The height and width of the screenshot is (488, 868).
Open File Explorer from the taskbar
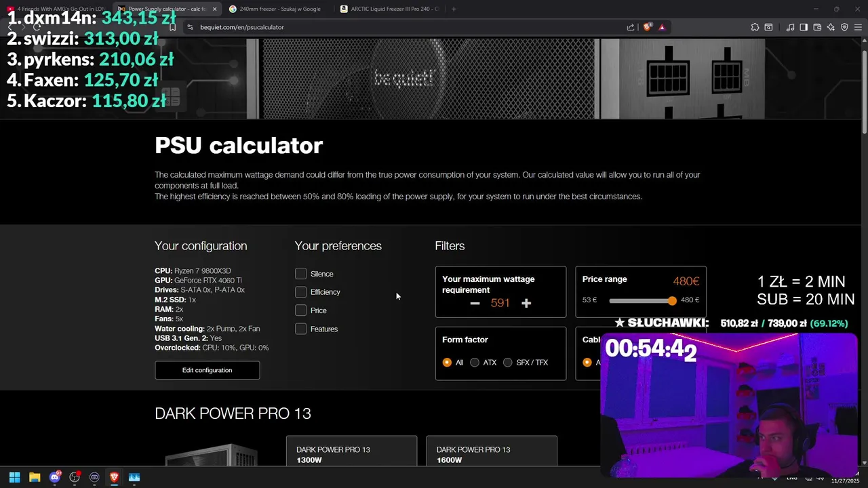point(35,477)
